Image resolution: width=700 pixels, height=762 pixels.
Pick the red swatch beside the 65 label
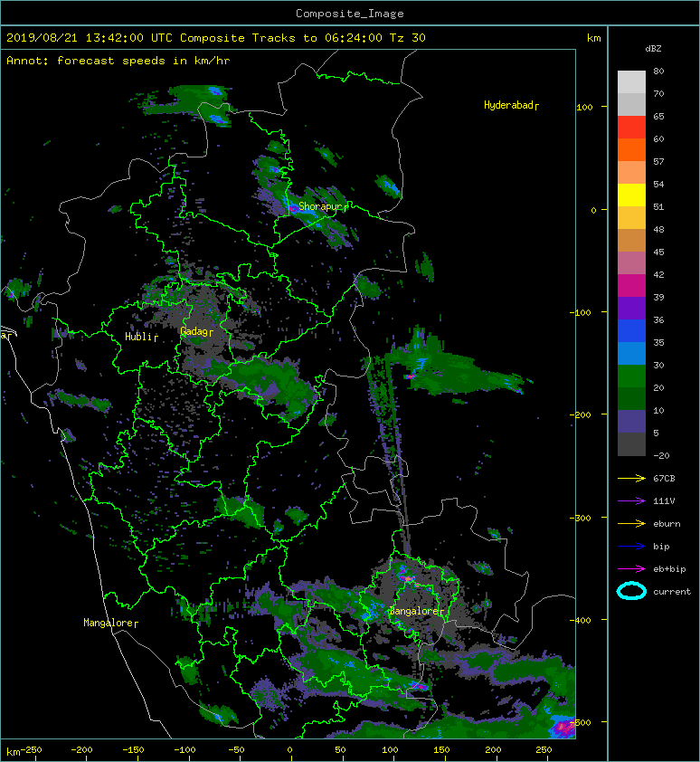pos(631,128)
